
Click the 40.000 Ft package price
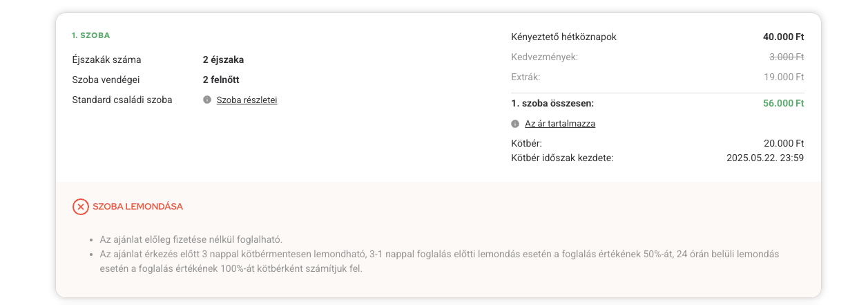pyautogui.click(x=783, y=37)
